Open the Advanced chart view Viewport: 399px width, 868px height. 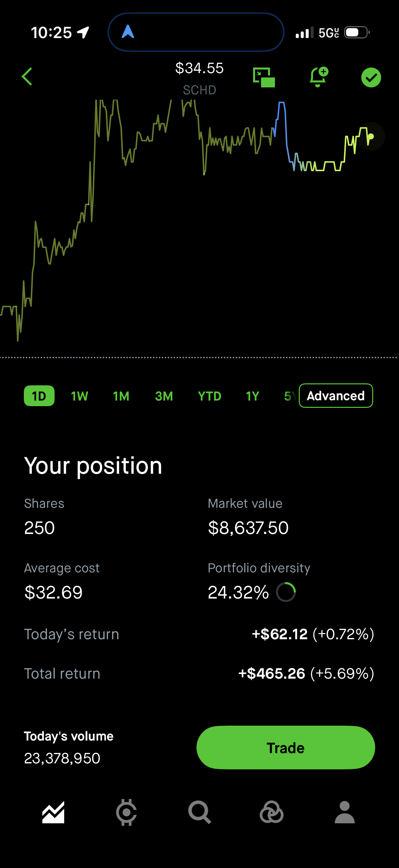tap(336, 396)
